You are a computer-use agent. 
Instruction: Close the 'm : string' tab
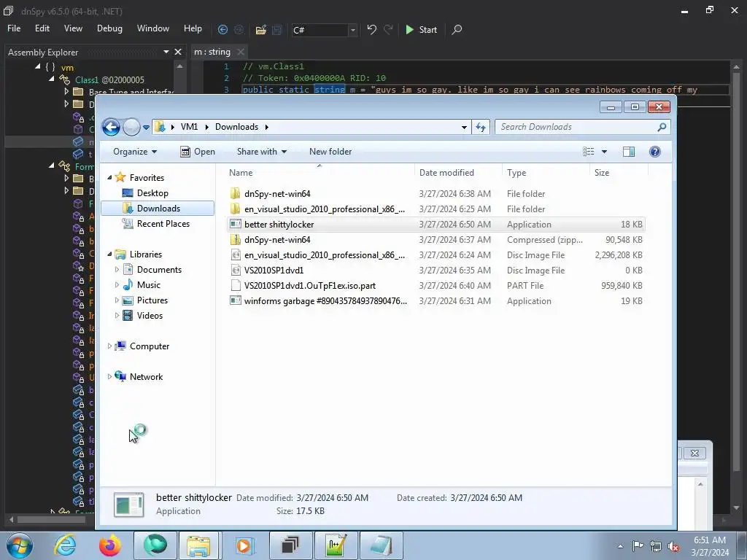pos(241,52)
